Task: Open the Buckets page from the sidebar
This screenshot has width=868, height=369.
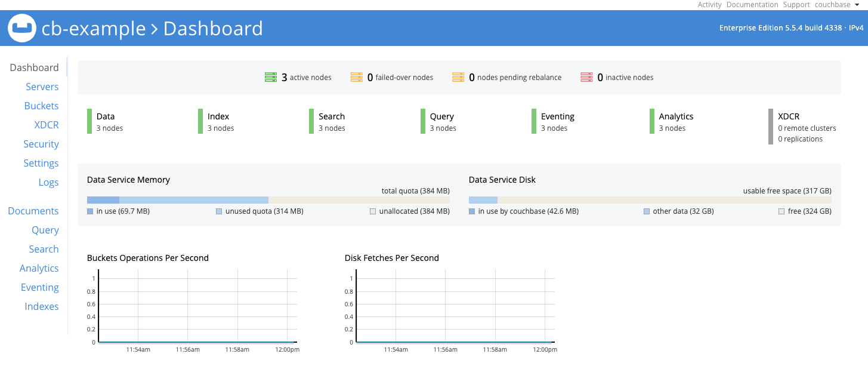Action: click(x=42, y=106)
